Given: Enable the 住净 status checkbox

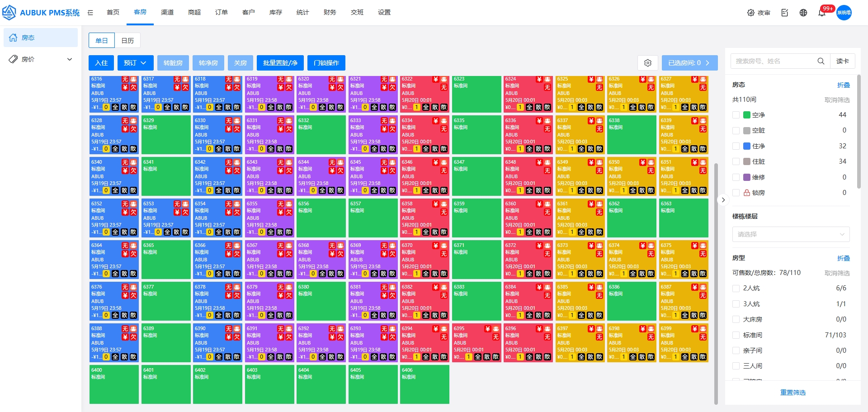Looking at the screenshot, I should (x=736, y=146).
